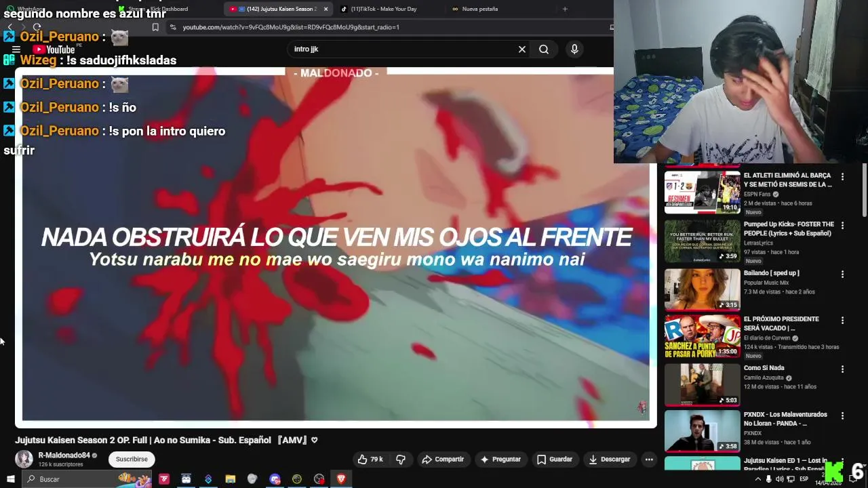Open the tray microphone icon
This screenshot has height=488, width=868.
[768, 479]
